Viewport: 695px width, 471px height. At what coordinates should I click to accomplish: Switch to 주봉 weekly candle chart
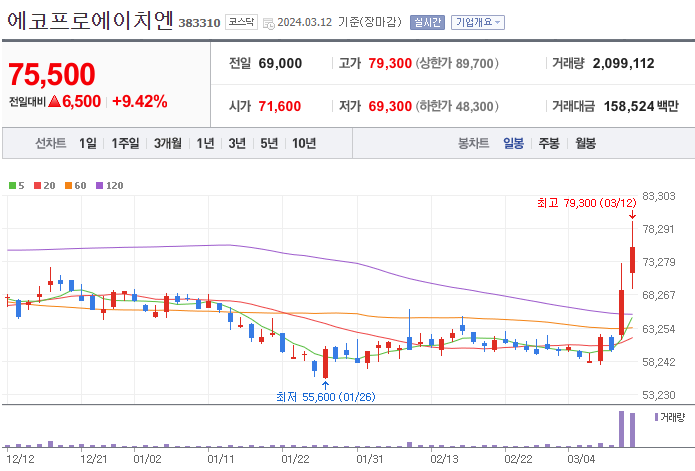point(549,143)
